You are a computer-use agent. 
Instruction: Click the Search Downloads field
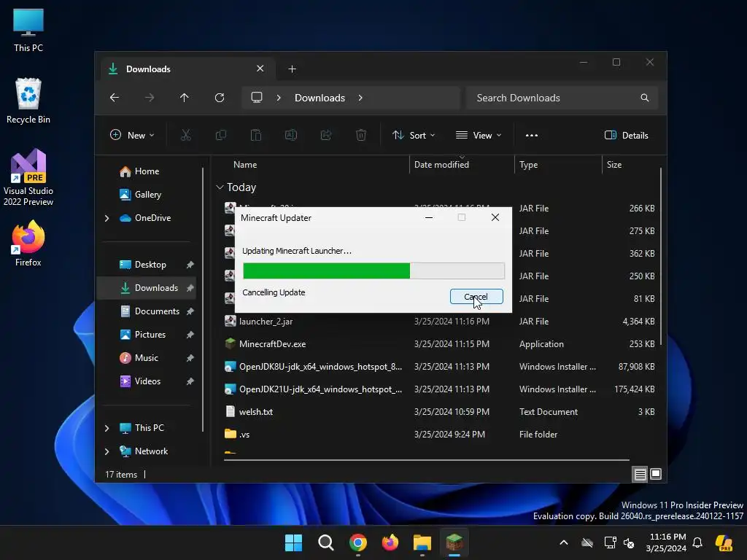[x=562, y=98]
